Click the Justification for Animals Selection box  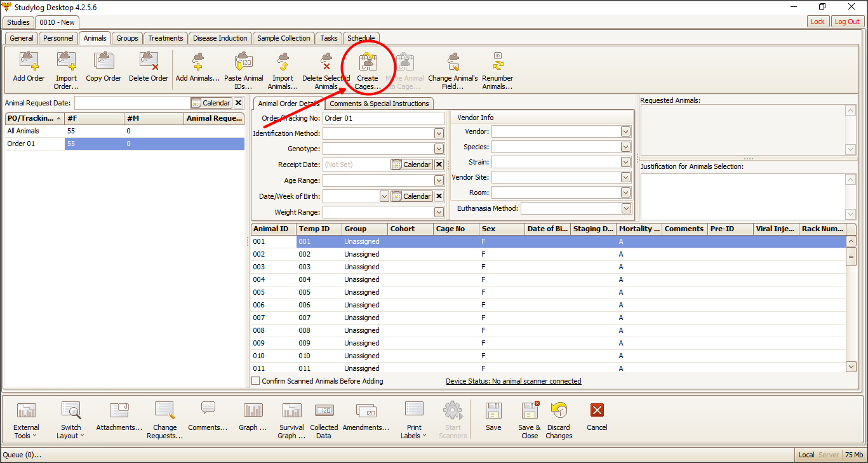[743, 197]
